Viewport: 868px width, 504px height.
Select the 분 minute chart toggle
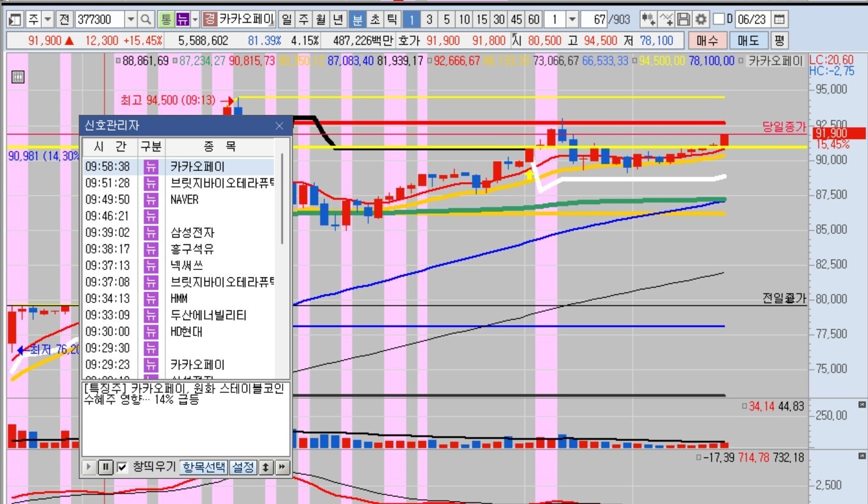pyautogui.click(x=357, y=20)
